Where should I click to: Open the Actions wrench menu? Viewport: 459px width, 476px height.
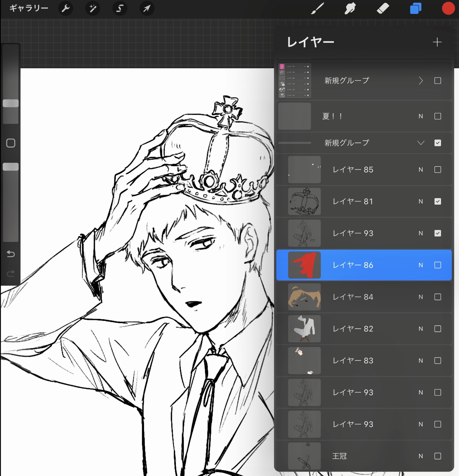[x=65, y=8]
